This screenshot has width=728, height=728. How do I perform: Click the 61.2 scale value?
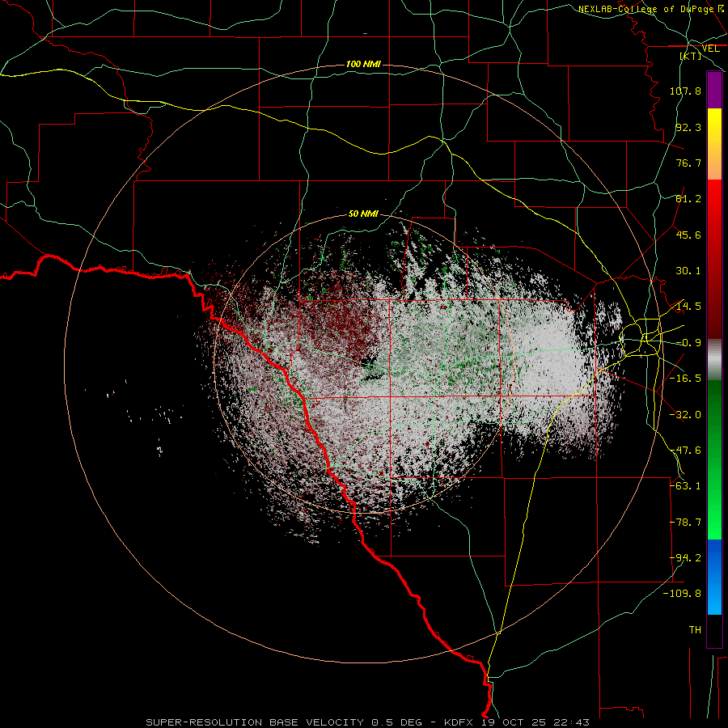[x=688, y=199]
